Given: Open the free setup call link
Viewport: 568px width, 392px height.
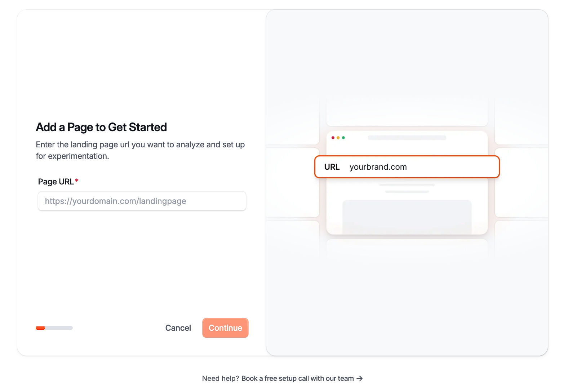Looking at the screenshot, I should [x=297, y=378].
